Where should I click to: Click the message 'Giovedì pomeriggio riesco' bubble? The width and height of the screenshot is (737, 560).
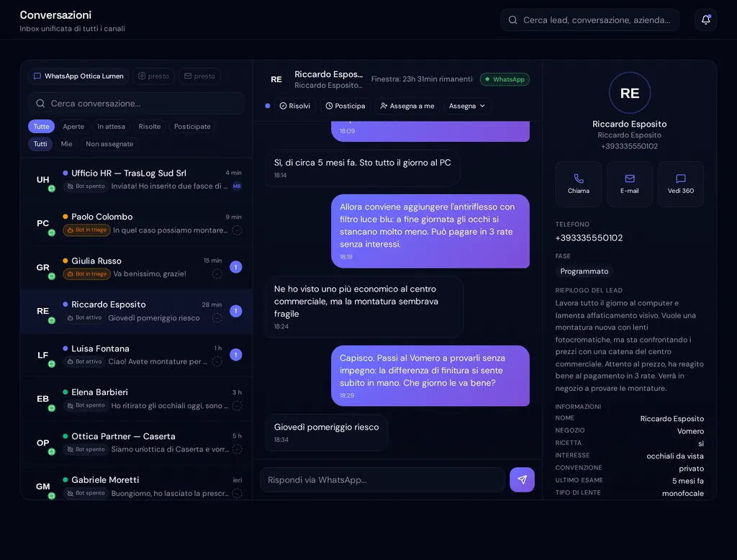[327, 433]
